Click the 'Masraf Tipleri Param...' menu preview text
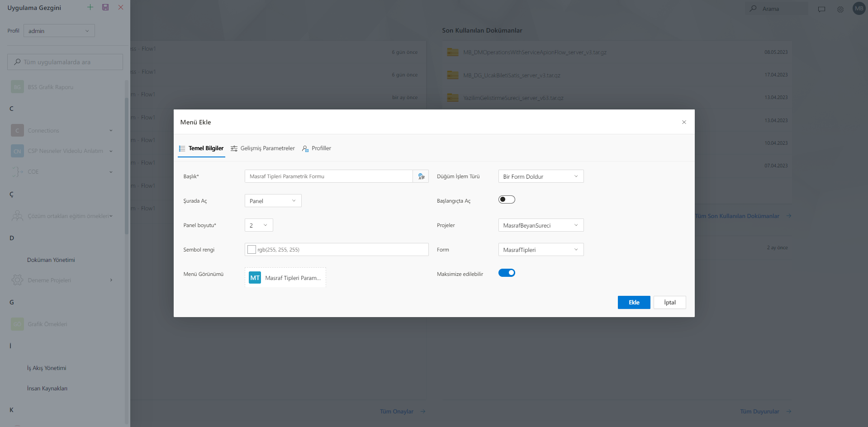This screenshot has width=868, height=427. (x=293, y=278)
